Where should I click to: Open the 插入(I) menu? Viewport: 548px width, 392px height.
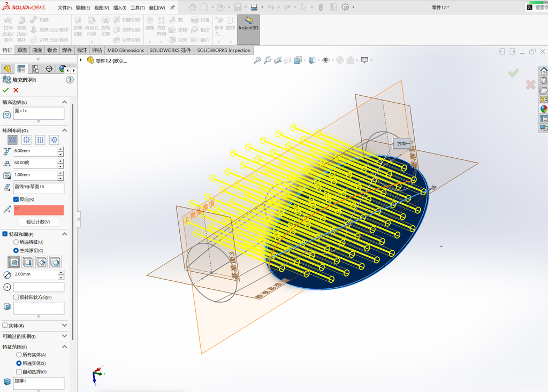(119, 7)
